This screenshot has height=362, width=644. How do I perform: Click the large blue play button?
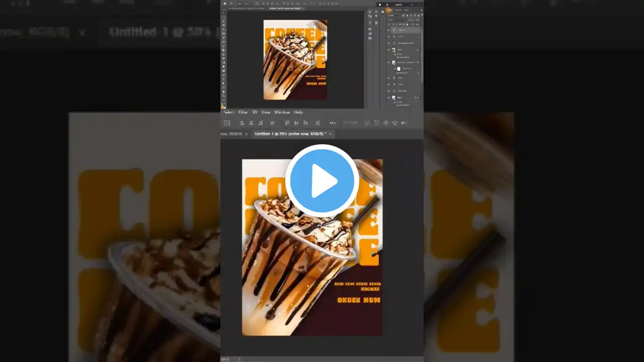pos(322,180)
